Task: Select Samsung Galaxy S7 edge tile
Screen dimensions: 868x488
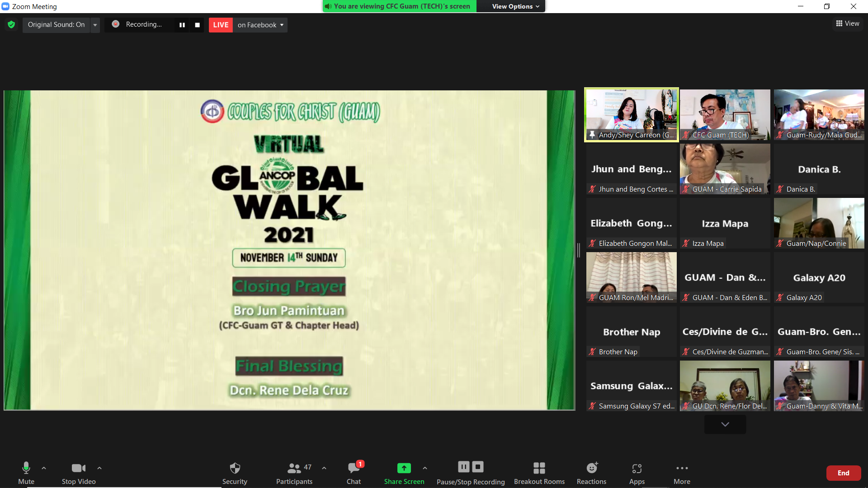Action: (631, 386)
